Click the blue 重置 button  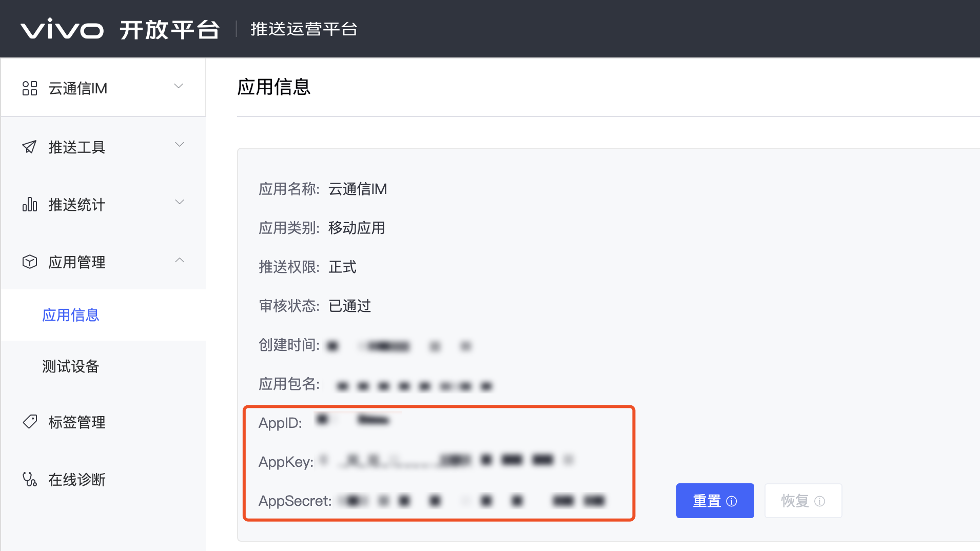click(x=715, y=501)
